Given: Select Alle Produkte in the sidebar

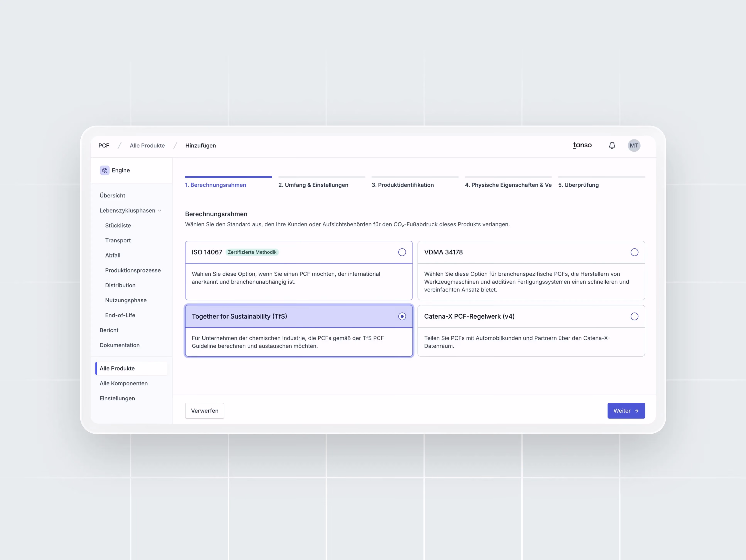Looking at the screenshot, I should (x=132, y=368).
